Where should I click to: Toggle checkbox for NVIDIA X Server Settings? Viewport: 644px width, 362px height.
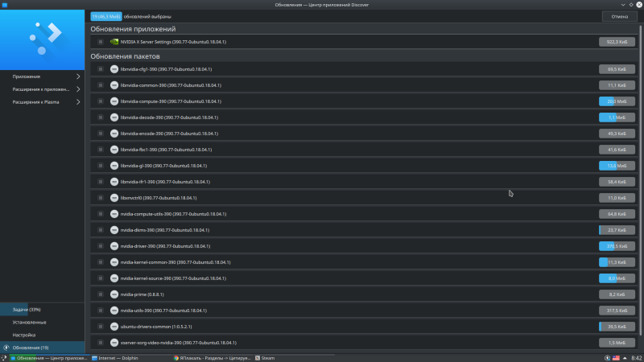coord(100,42)
